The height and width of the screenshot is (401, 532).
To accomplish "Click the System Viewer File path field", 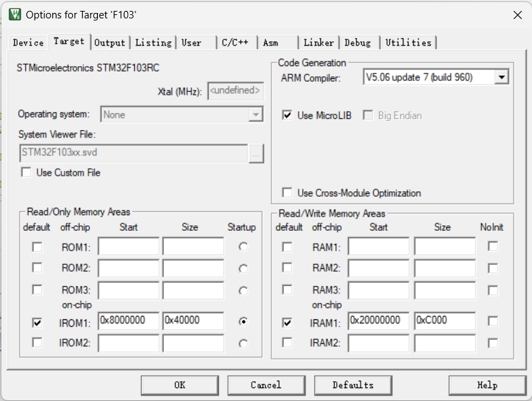I will (x=133, y=153).
